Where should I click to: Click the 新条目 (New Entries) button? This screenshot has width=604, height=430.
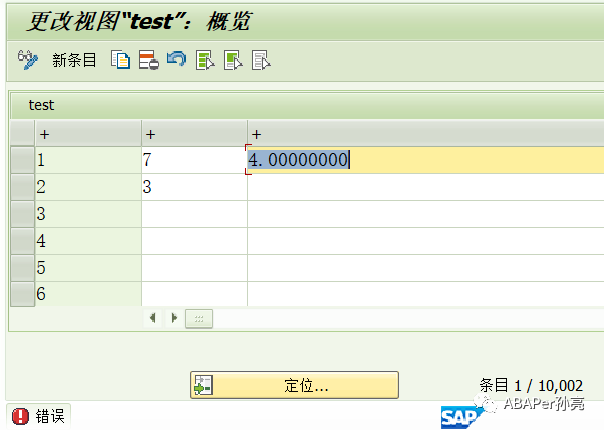coord(74,60)
